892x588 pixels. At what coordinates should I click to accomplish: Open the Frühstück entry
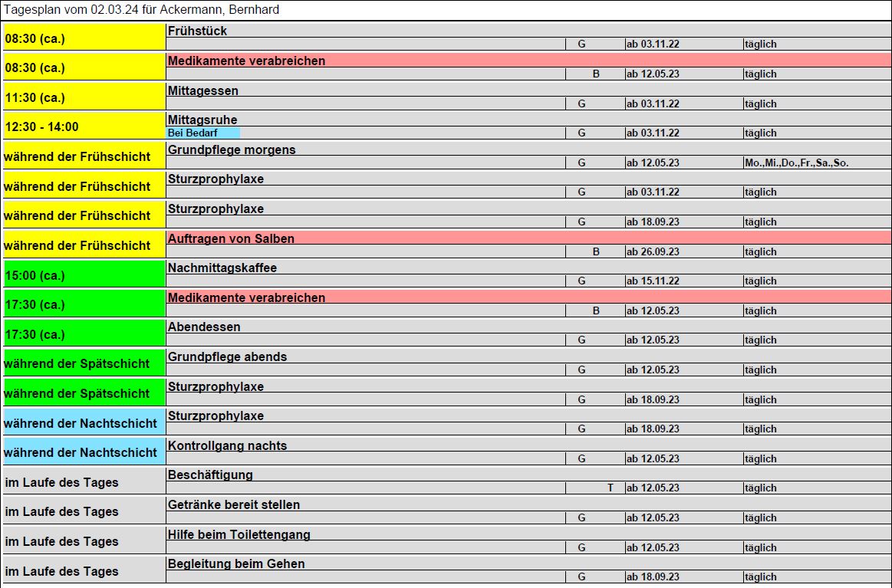pyautogui.click(x=197, y=31)
